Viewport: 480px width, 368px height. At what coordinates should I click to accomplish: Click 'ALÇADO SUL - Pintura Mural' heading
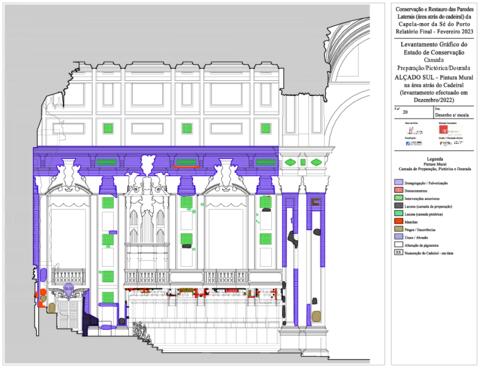434,77
